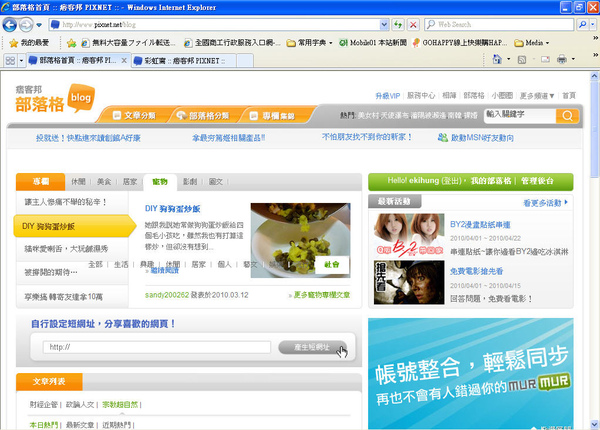Click the IE Back arrow button

coord(10,25)
